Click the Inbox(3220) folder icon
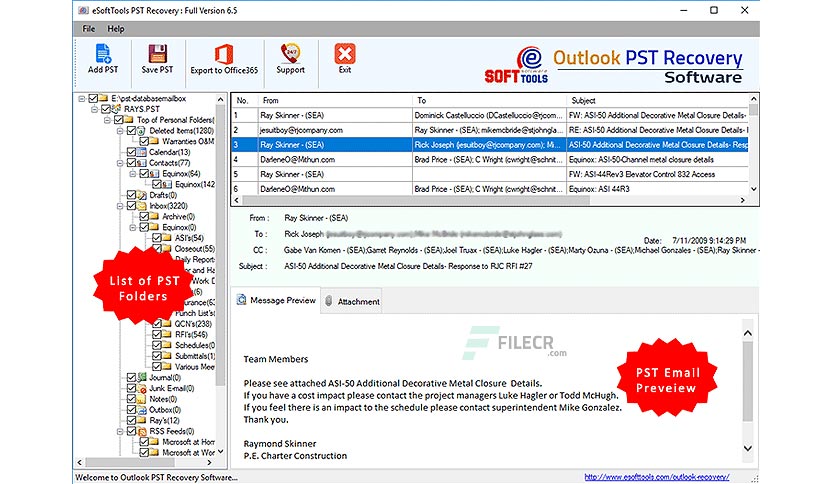This screenshot has width=836, height=484. click(x=141, y=206)
